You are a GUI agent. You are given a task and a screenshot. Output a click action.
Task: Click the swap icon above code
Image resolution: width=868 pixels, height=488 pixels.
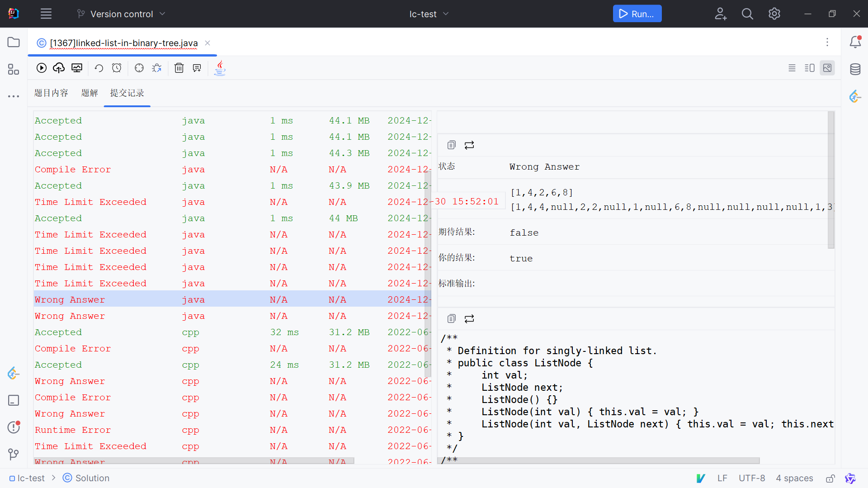(469, 319)
